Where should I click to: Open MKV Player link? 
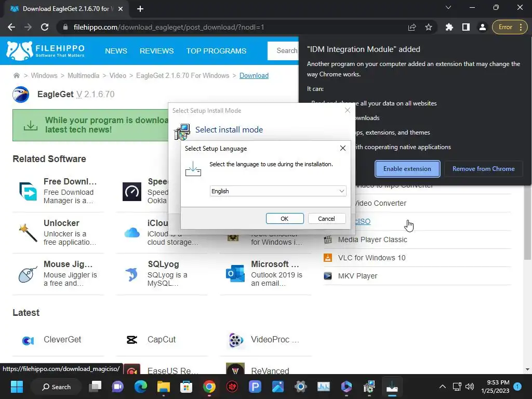coord(357,276)
